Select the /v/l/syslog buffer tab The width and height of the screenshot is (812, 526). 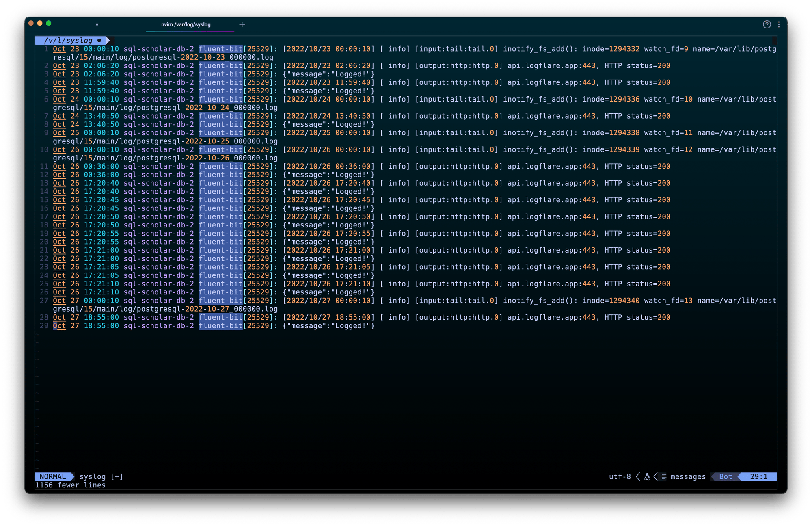[68, 40]
